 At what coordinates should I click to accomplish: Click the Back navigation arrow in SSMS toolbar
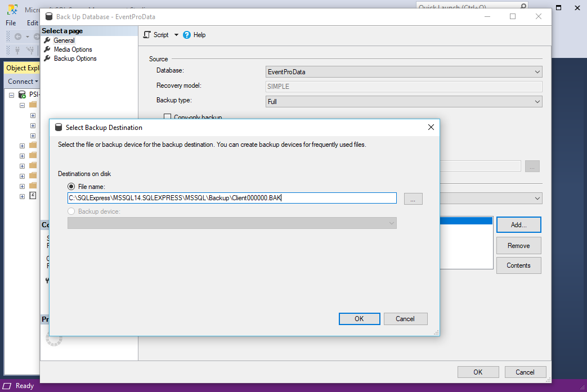click(x=17, y=37)
